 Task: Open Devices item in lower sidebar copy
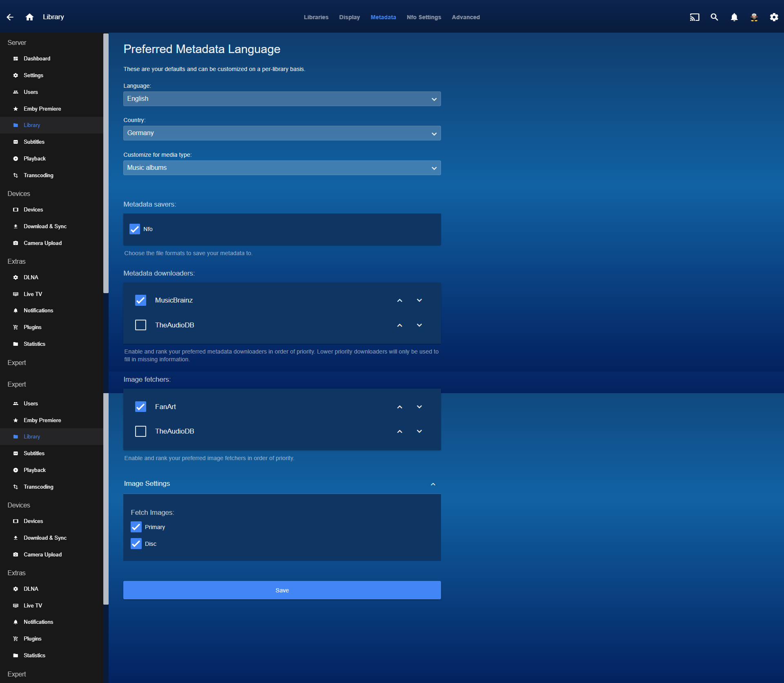click(51, 521)
